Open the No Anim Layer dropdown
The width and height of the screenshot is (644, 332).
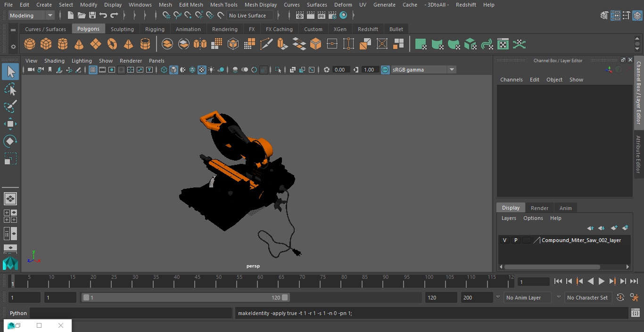pos(528,298)
